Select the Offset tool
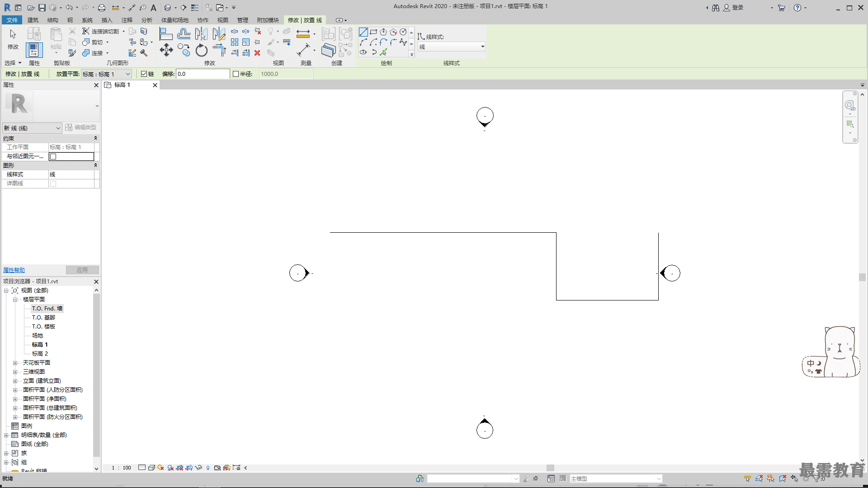 (184, 34)
